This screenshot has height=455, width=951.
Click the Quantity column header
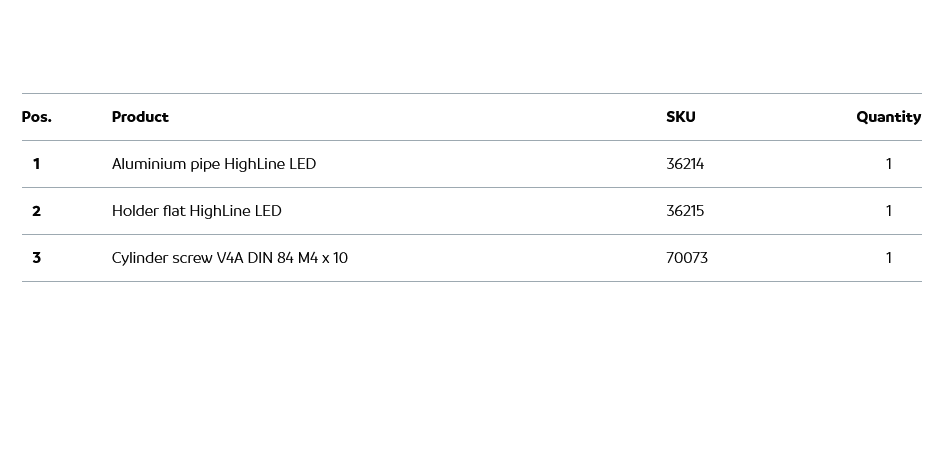coord(888,117)
